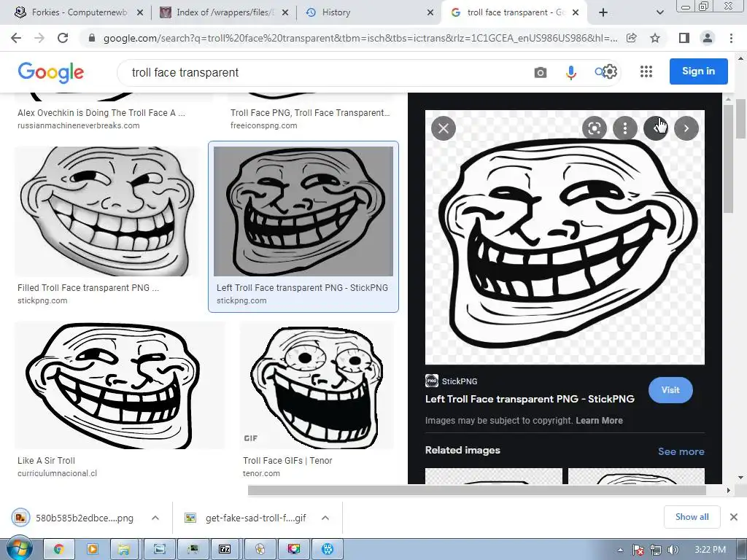Screen dimensions: 747x560
Task: Close the Forkies tab
Action: coord(140,12)
